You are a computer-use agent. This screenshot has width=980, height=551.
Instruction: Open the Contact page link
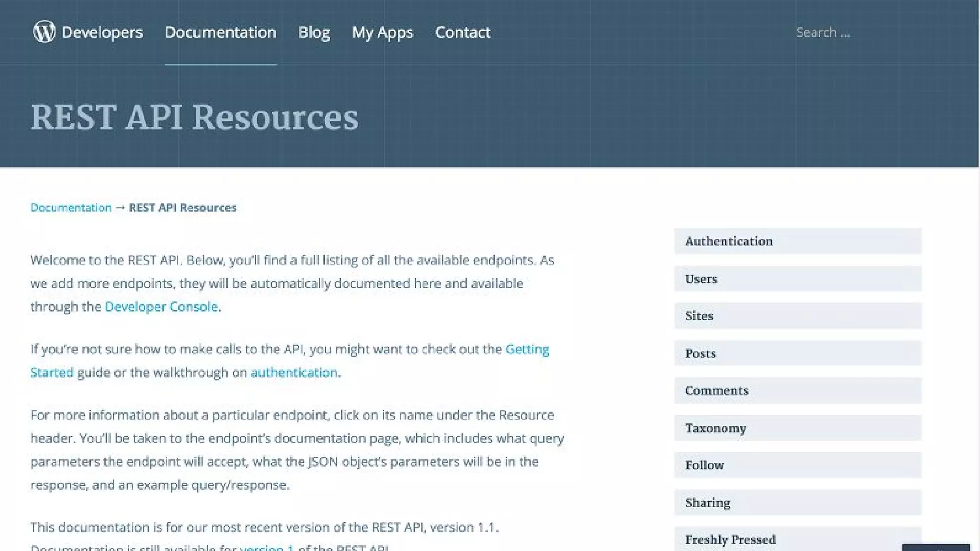point(462,33)
